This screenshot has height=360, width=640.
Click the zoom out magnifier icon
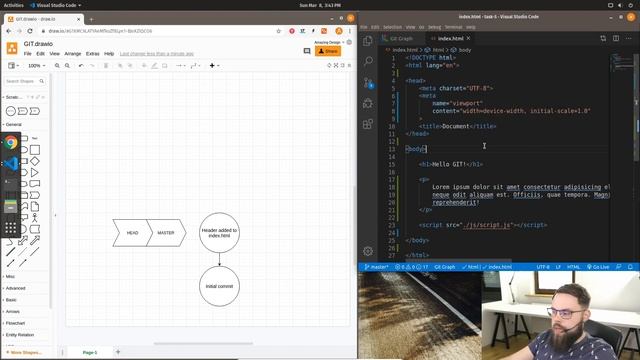[x=67, y=66]
